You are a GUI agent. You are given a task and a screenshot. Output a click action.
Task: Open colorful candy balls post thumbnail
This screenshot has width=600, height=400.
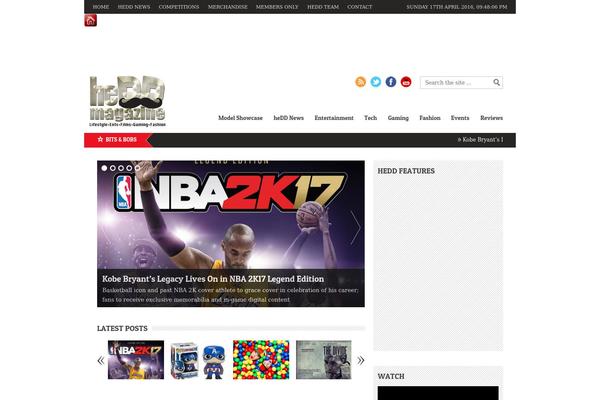pos(261,360)
